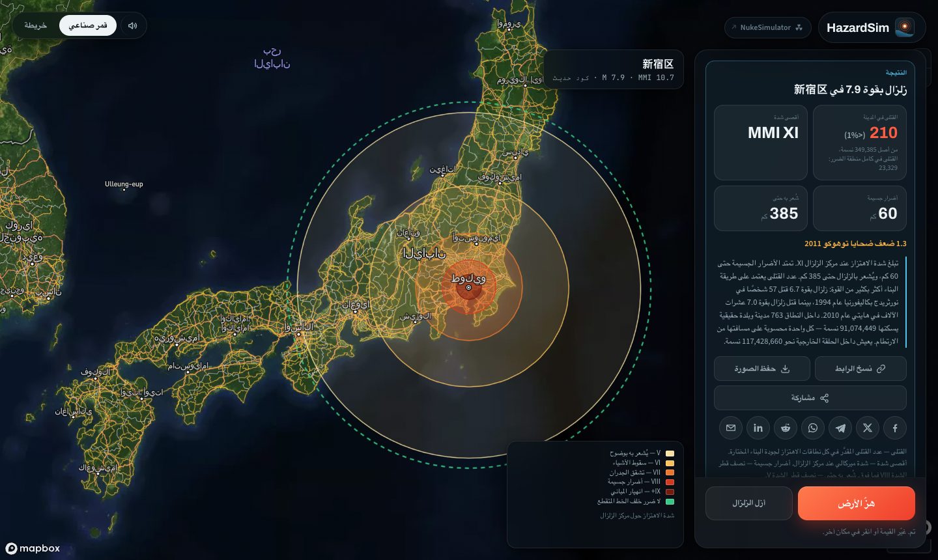The width and height of the screenshot is (938, 560).
Task: Click the VII تشقق الجدران legend entry
Action: [x=642, y=473]
